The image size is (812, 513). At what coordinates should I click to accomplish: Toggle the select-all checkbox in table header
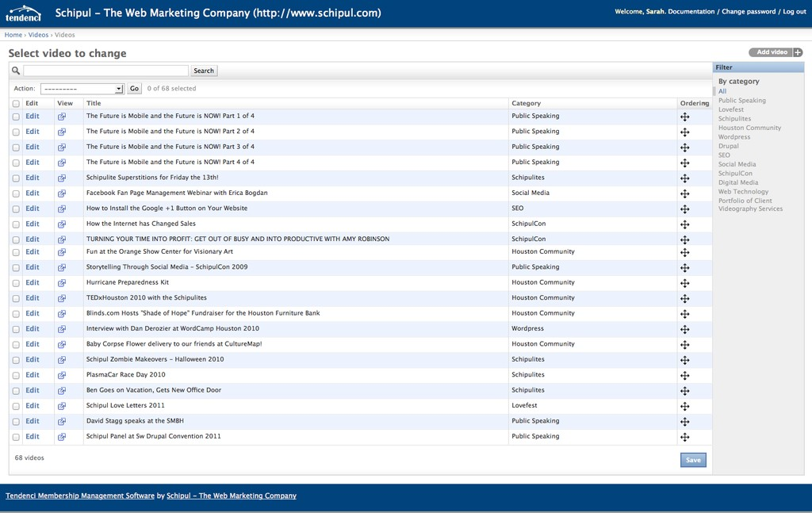click(16, 104)
